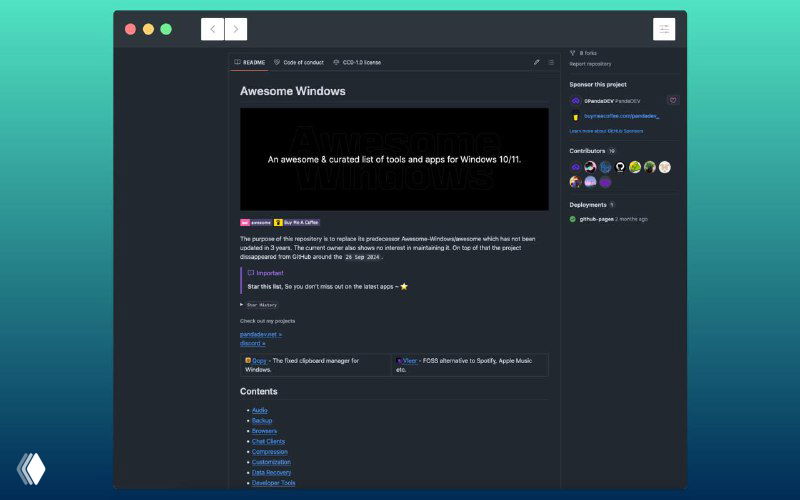The image size is (800, 500).
Task: Click the sponsor heart button beside 0PandaDEV
Action: click(x=672, y=101)
